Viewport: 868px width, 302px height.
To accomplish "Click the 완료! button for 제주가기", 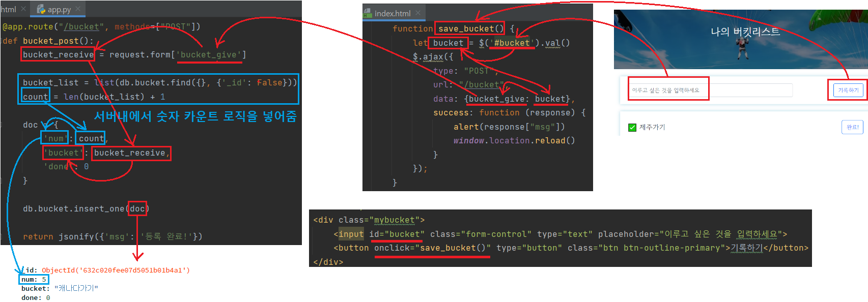I will 853,127.
